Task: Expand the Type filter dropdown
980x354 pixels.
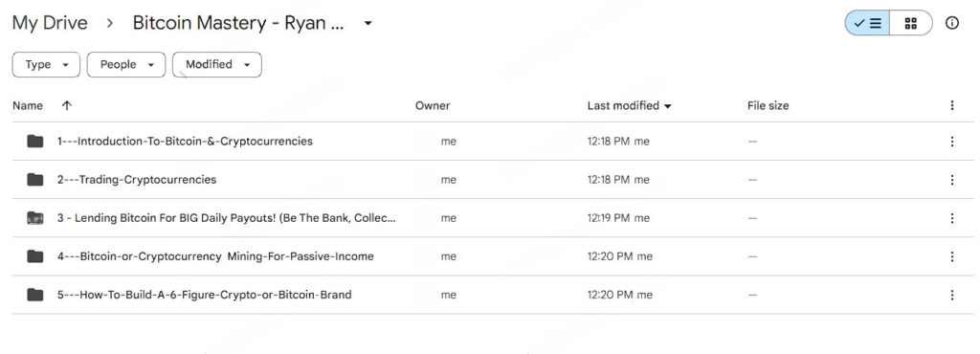Action: tap(46, 64)
